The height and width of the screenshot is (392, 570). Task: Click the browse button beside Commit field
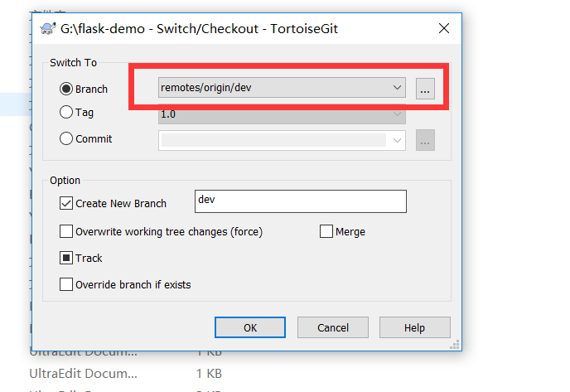(x=425, y=140)
